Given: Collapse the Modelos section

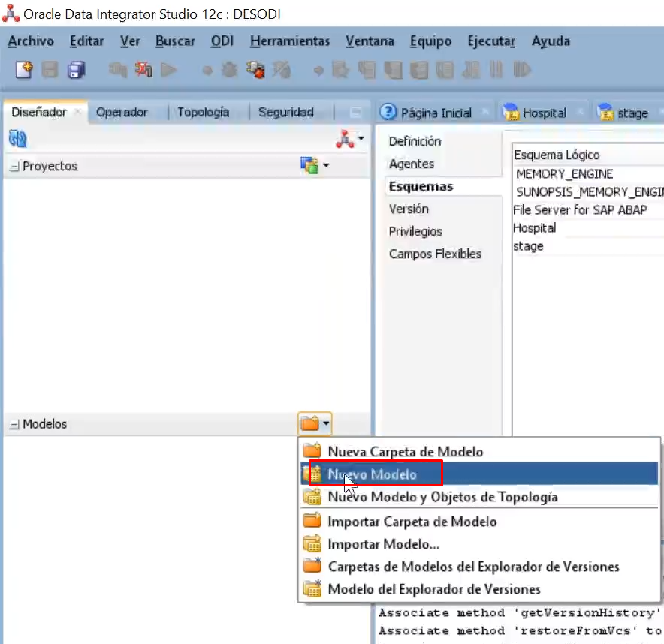Looking at the screenshot, I should pos(14,424).
